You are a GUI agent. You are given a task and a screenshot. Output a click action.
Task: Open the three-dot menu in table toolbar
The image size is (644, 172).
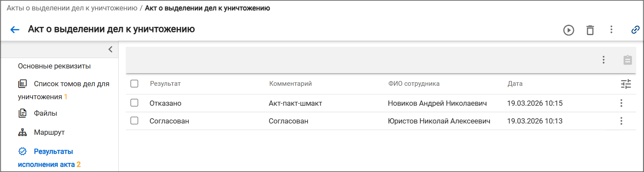coord(603,60)
